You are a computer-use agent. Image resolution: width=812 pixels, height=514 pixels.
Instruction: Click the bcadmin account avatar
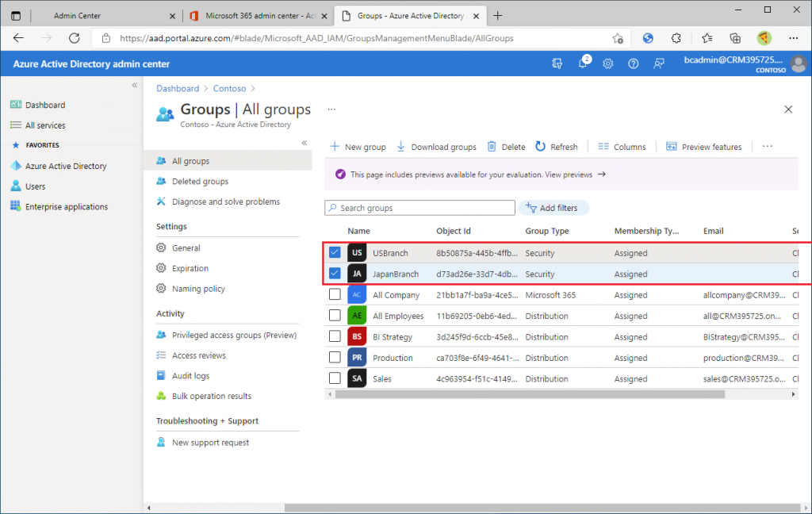[x=799, y=63]
